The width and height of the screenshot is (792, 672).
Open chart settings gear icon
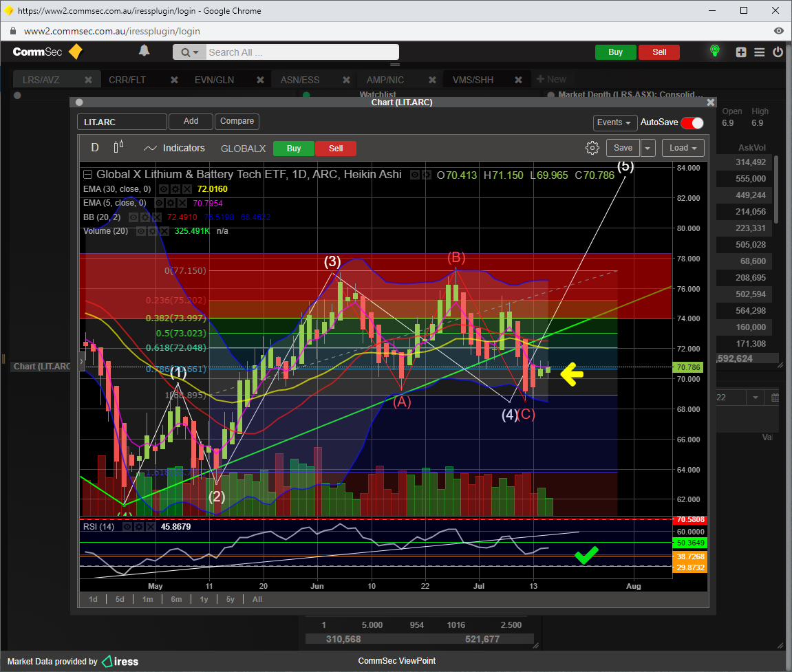592,148
